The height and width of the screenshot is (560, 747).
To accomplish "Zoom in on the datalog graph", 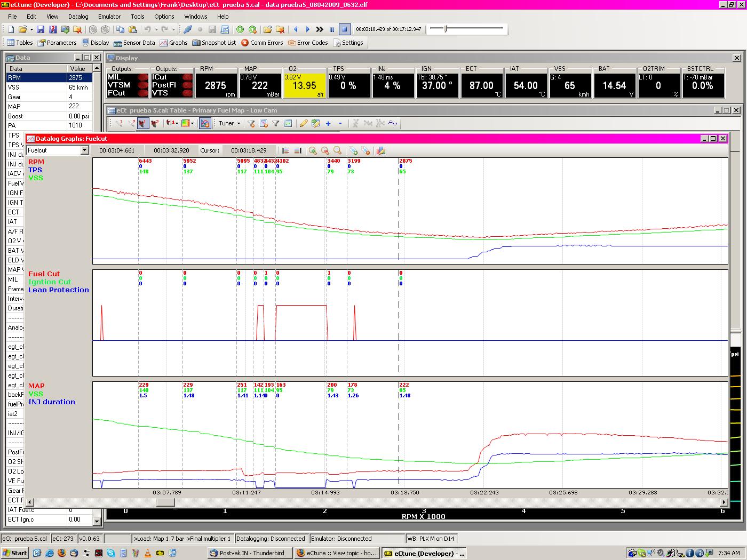I will tap(313, 150).
